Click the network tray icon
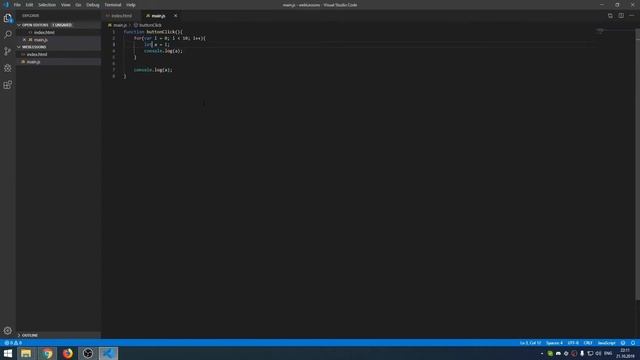 (590, 353)
